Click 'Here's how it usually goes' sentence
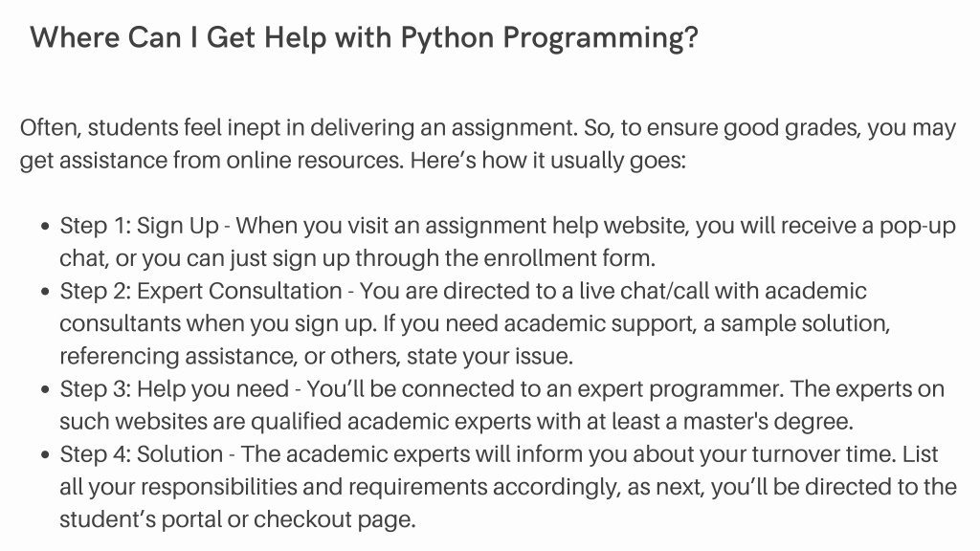 pos(548,161)
